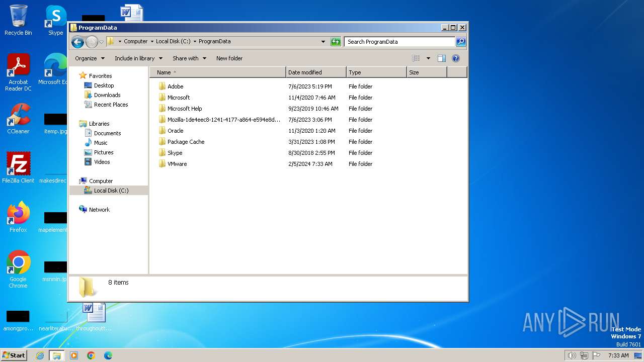Viewport: 644px width, 362px height.
Task: Click Local Disk (C:) breadcrumb
Action: [x=173, y=42]
